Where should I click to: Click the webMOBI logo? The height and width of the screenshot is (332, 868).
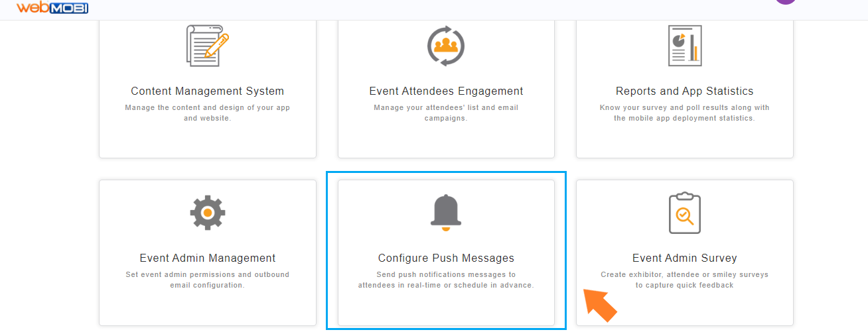pyautogui.click(x=52, y=7)
